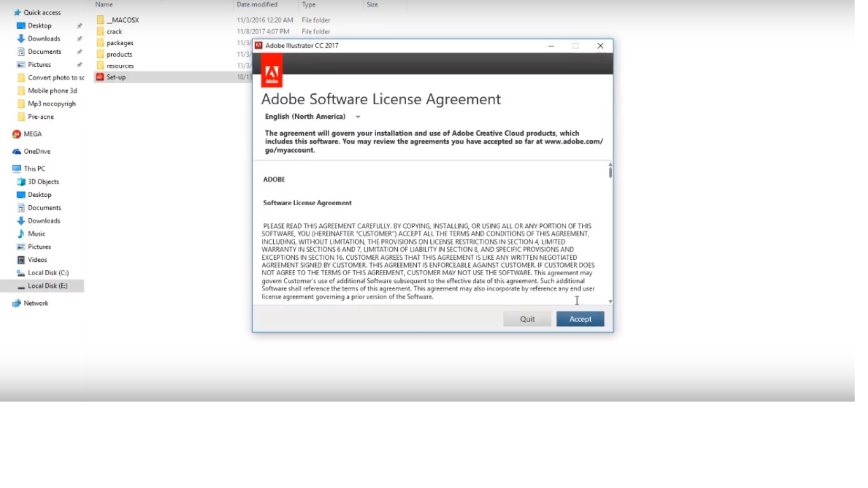Open the packages folder
Image resolution: width=868 pixels, height=488 pixels.
(x=119, y=43)
